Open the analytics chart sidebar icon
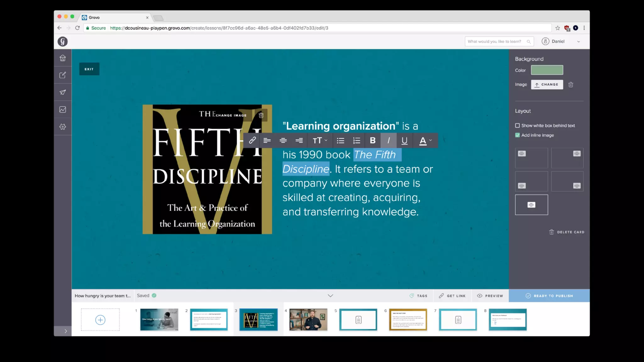 pyautogui.click(x=63, y=110)
